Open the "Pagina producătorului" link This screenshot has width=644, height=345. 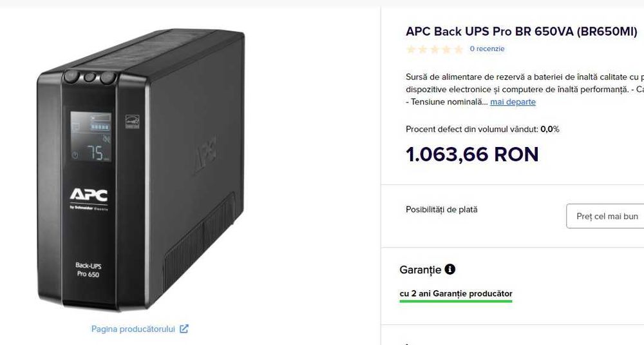(x=133, y=329)
